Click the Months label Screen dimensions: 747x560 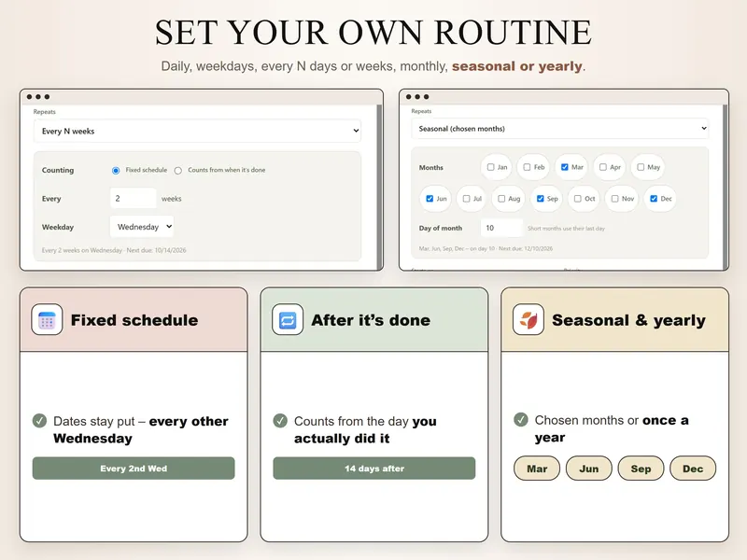coord(431,168)
